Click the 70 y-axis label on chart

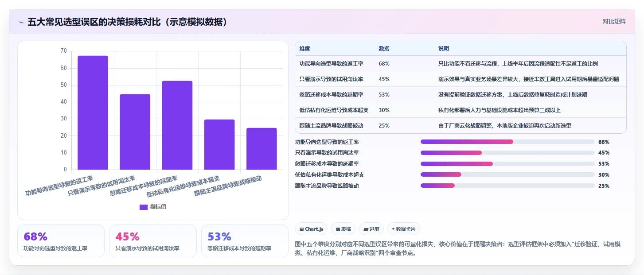pos(63,51)
